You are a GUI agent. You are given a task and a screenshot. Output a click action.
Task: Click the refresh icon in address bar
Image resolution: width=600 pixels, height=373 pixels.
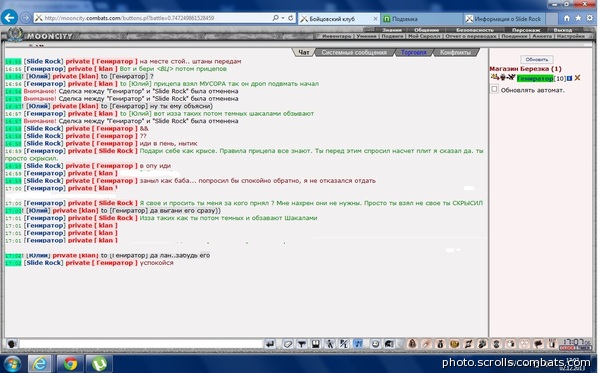point(291,18)
